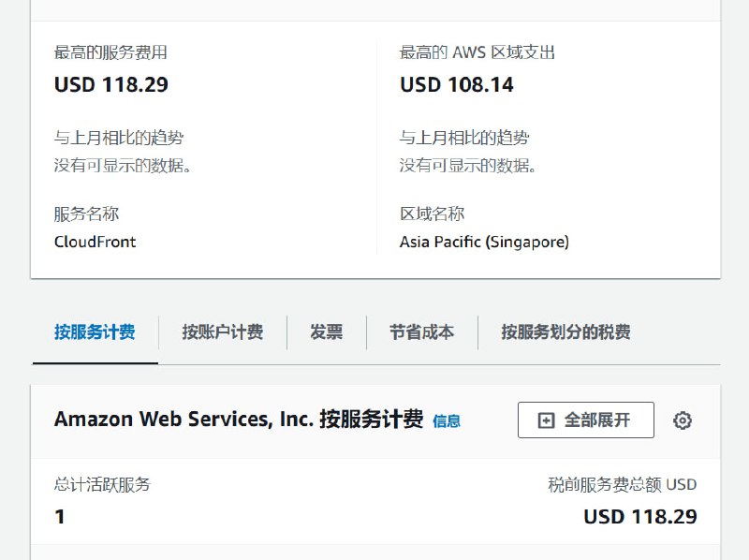Click the 区域名称 label
Screen dimensions: 749x560
(x=432, y=214)
